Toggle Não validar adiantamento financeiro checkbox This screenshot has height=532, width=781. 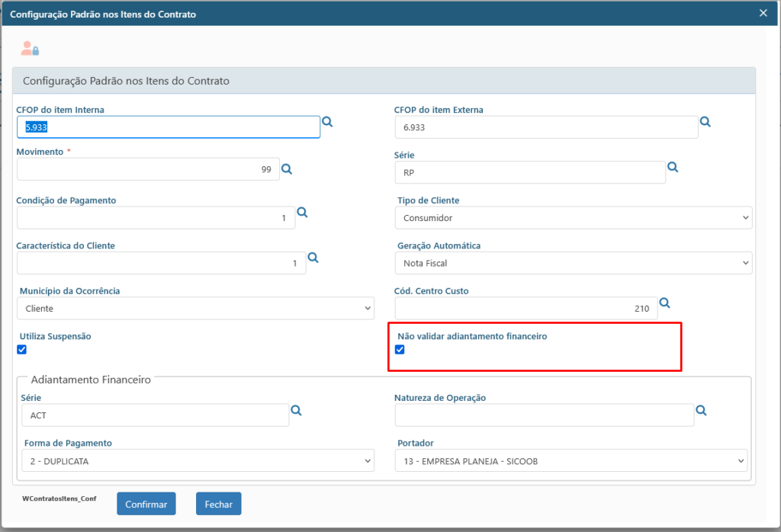point(400,349)
